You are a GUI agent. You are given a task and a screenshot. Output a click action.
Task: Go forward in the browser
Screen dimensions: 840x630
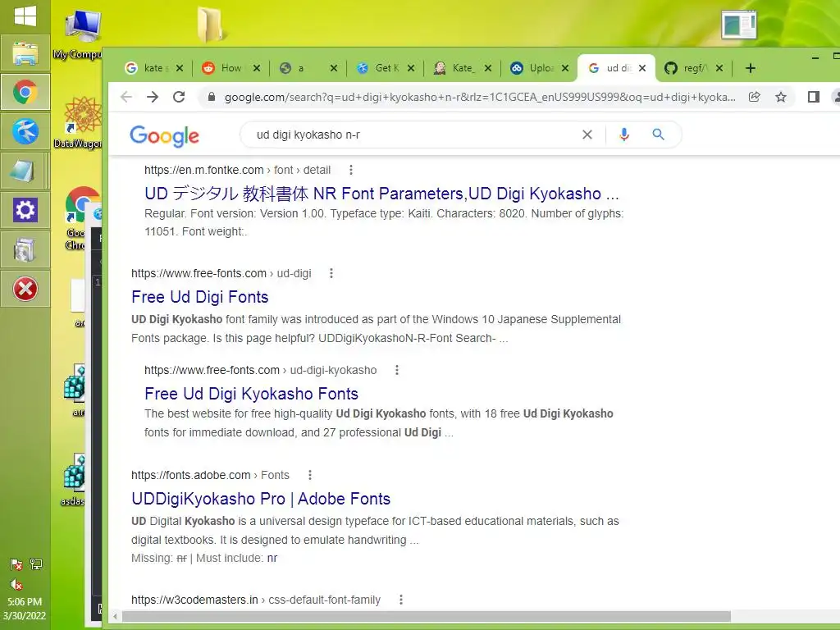click(153, 97)
